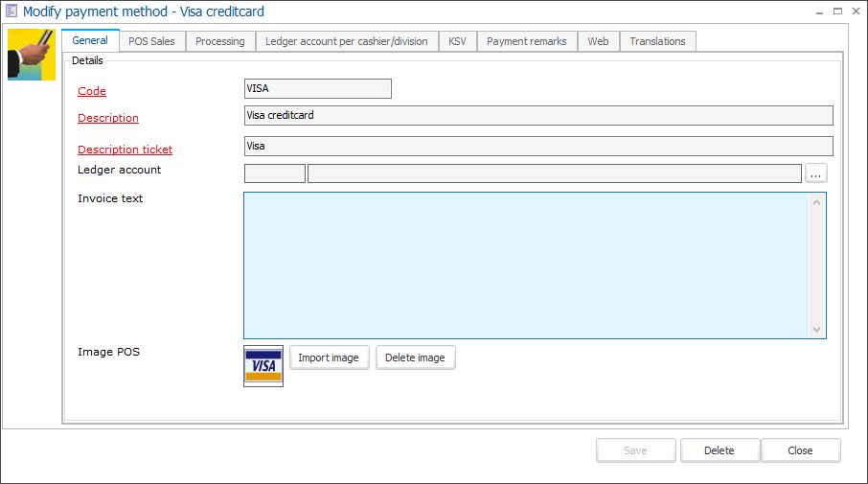Click the payment hand-with-card icon

32,55
